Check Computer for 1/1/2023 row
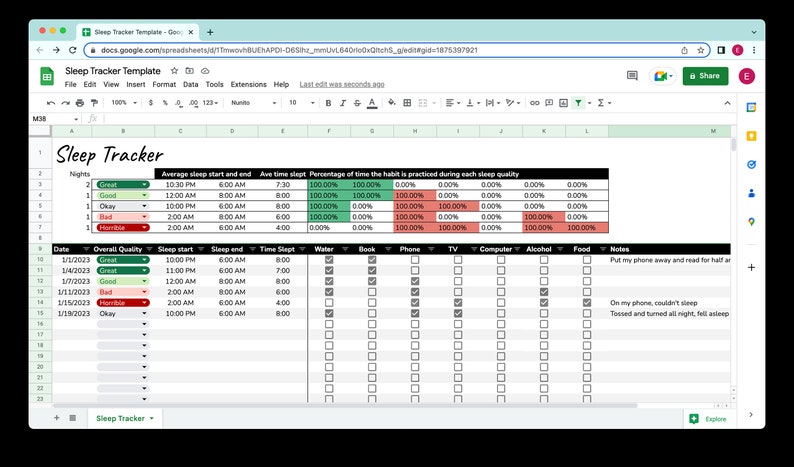The image size is (794, 467). (501, 260)
